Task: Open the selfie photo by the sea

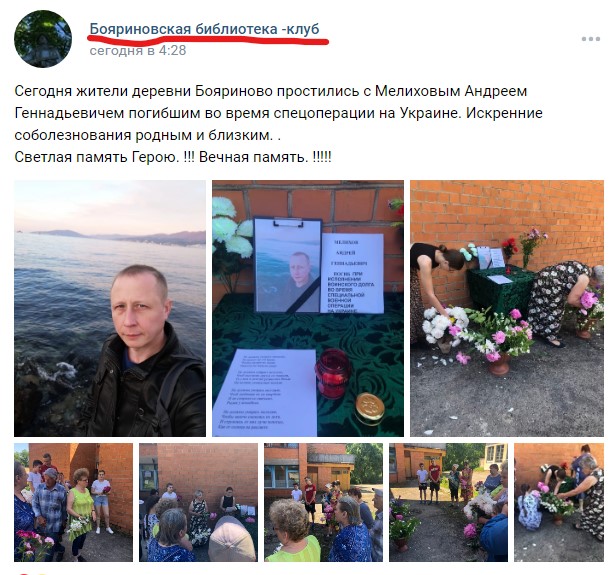Action: [x=110, y=308]
